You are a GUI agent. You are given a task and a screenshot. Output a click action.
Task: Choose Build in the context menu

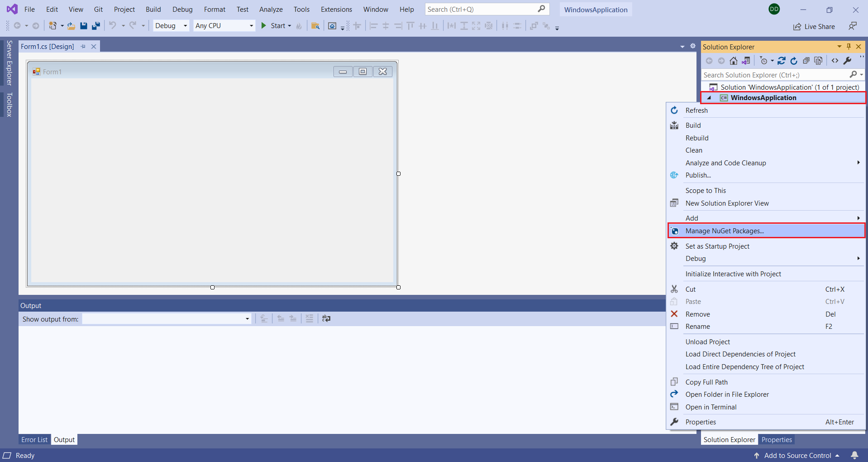click(766, 125)
